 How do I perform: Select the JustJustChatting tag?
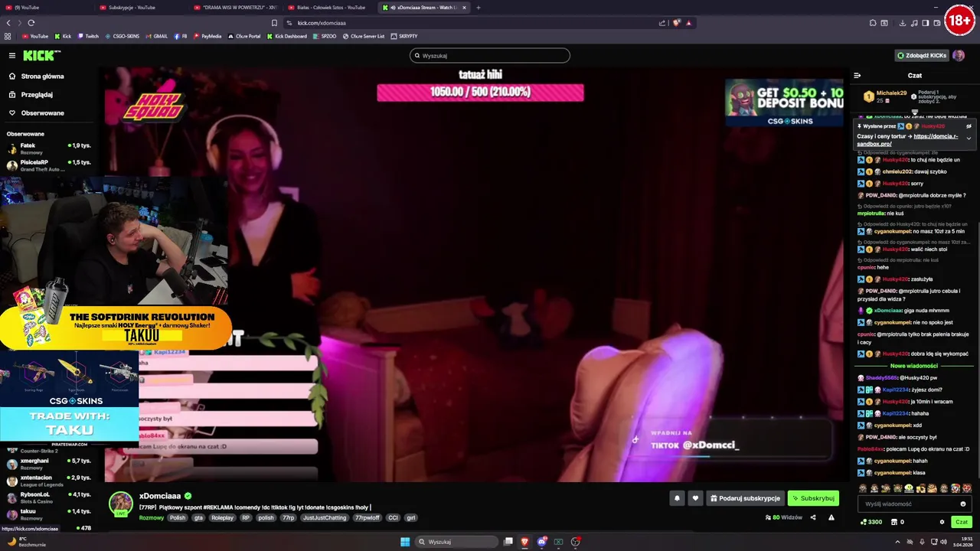[x=325, y=518]
